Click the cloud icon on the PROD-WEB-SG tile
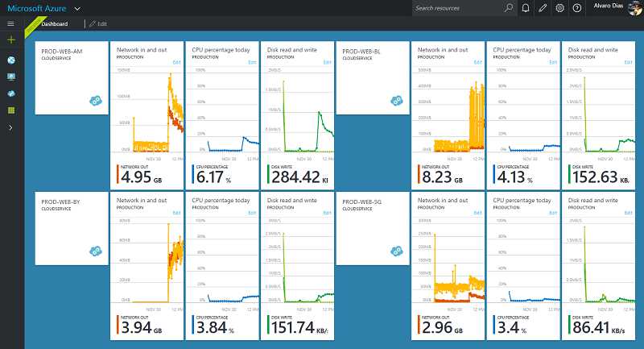The image size is (644, 349). (x=397, y=251)
